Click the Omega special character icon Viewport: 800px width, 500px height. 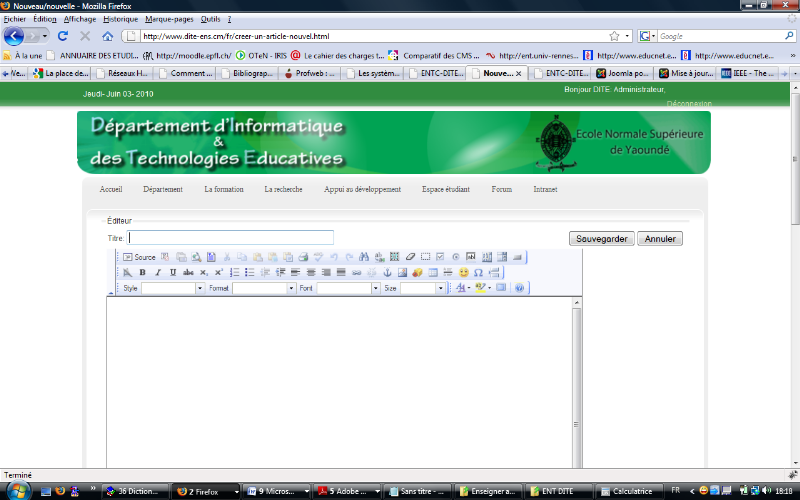(x=479, y=272)
